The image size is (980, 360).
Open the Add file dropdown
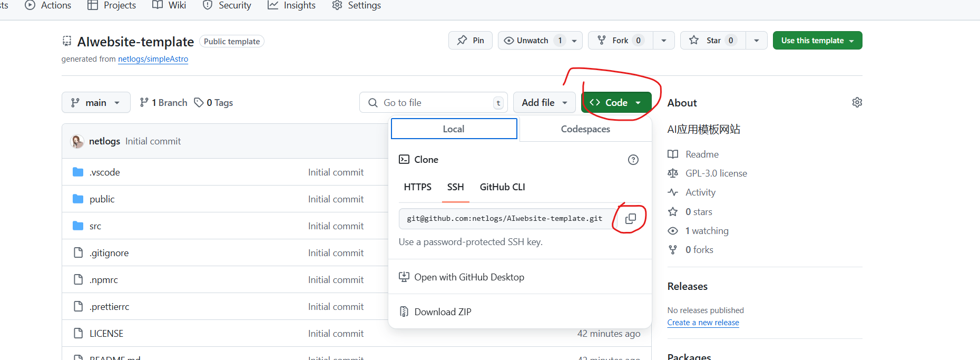(544, 102)
